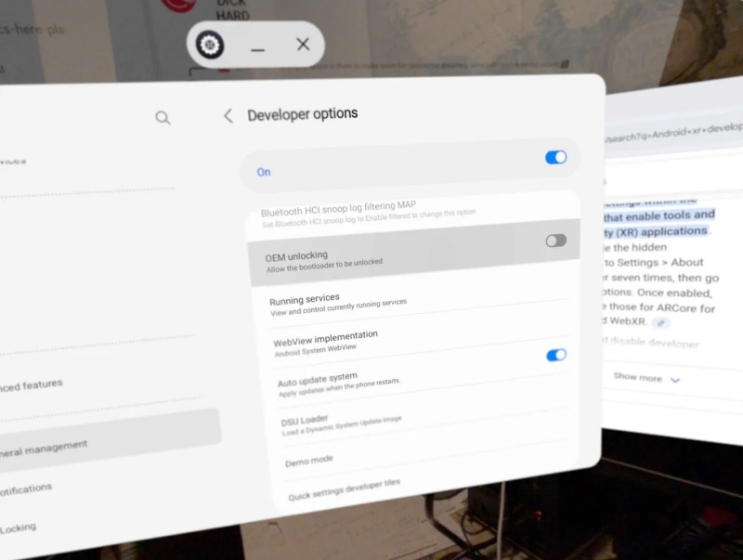Click the settings gear icon in window pill
This screenshot has width=743, height=560.
click(x=211, y=45)
